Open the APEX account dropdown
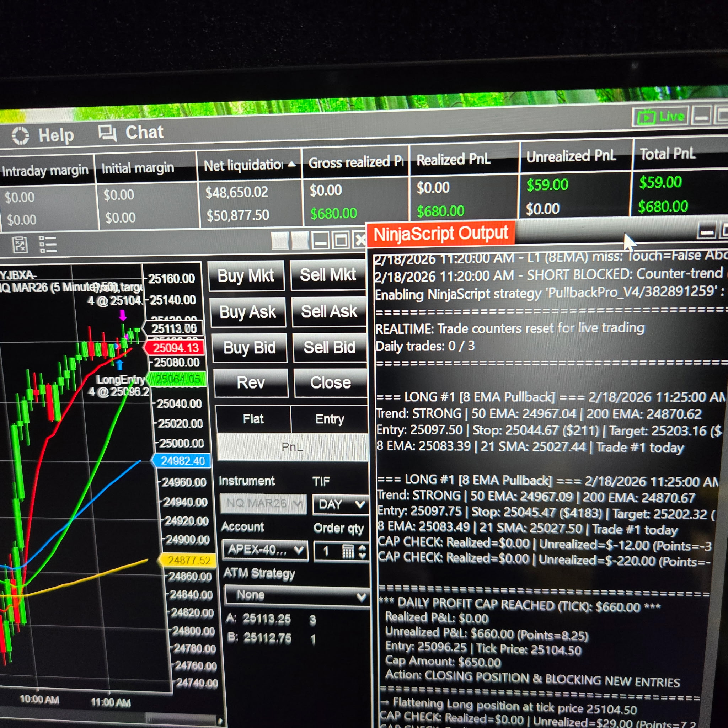The height and width of the screenshot is (728, 728). point(265,550)
